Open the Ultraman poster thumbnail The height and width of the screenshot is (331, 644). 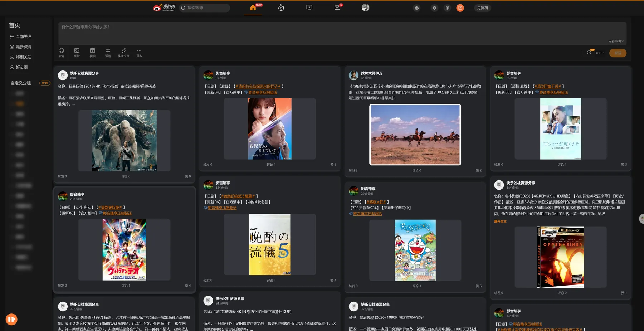(124, 250)
